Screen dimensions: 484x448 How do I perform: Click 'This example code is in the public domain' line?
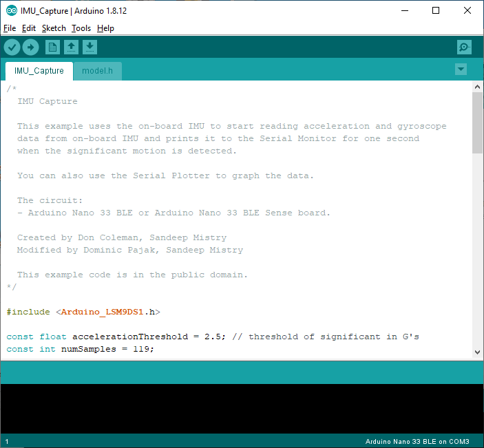132,275
